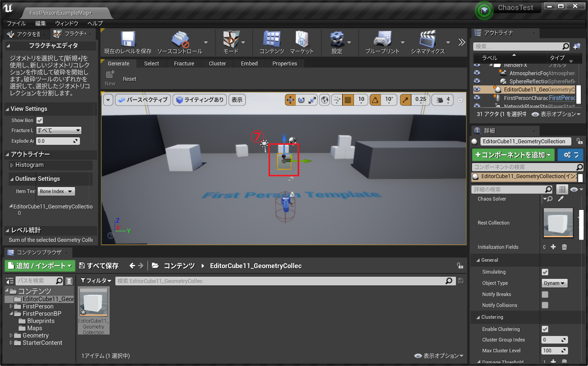Open the Marketplace (マーケット) toolbar icon
588x366 pixels.
302,39
